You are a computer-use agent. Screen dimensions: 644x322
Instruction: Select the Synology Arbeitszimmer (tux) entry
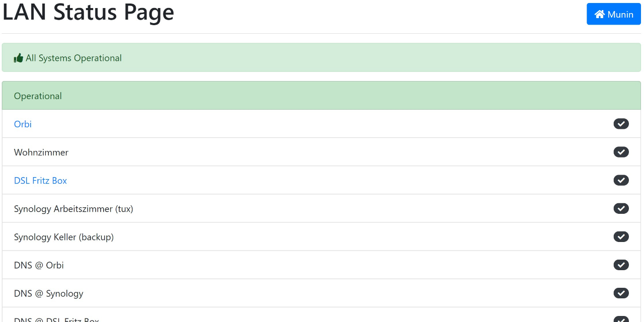click(x=73, y=209)
